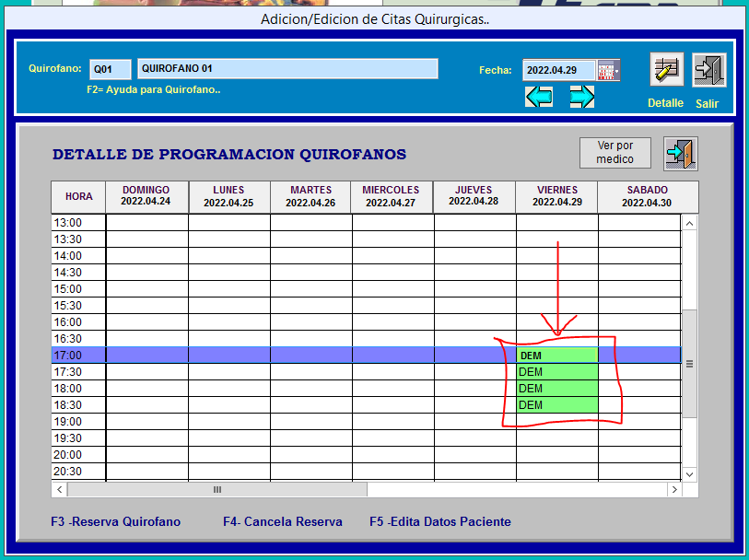This screenshot has height=560, width=749.
Task: Open the Detalle pencil-and-table icon
Action: (666, 69)
